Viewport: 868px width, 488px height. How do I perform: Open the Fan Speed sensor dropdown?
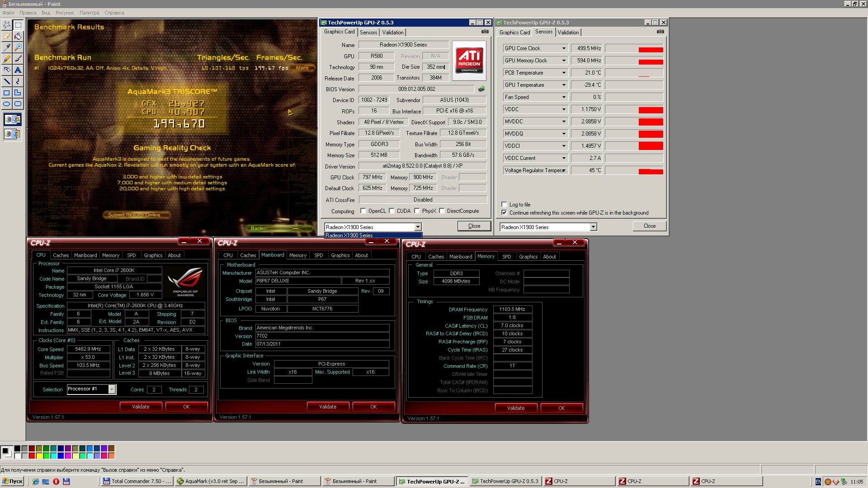pos(564,97)
